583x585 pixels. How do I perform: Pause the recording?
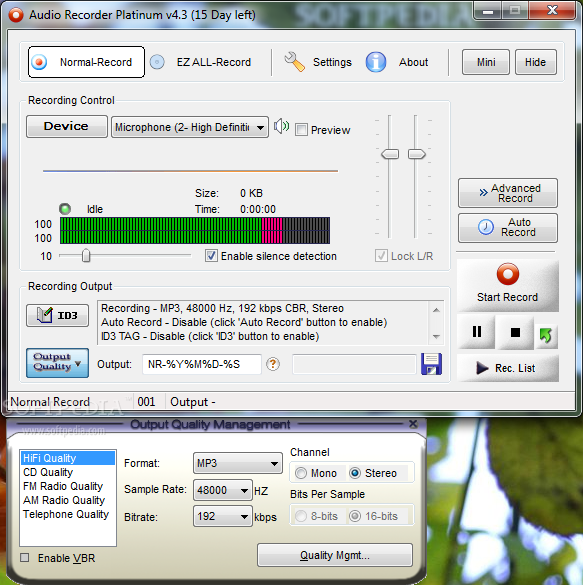pos(477,332)
